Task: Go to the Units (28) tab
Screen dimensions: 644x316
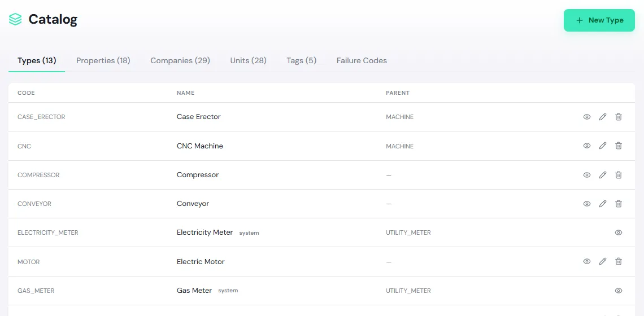Action: (248, 61)
